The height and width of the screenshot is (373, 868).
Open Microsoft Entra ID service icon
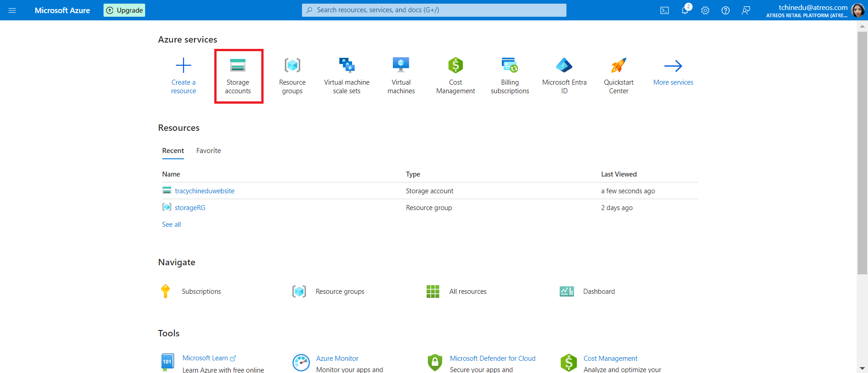564,66
